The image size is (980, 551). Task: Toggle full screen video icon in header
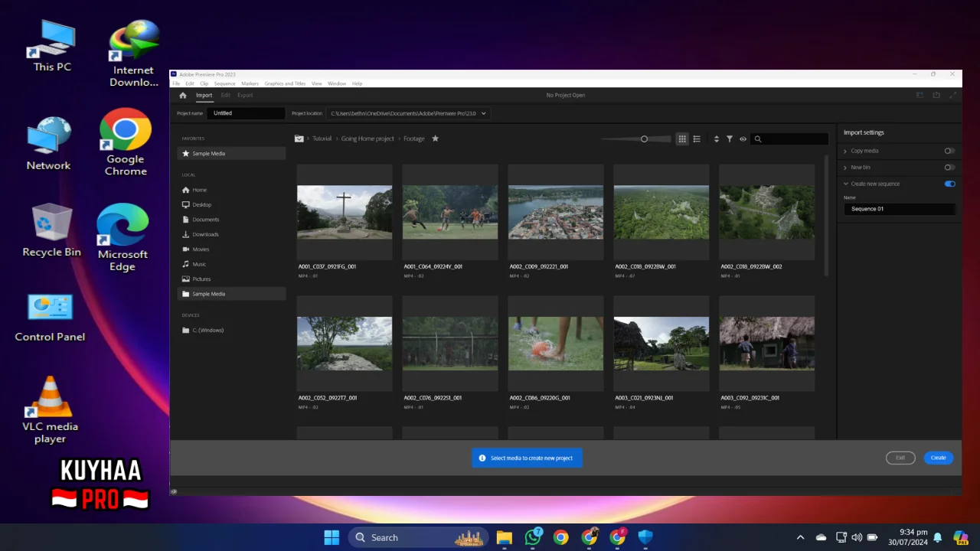(x=953, y=96)
